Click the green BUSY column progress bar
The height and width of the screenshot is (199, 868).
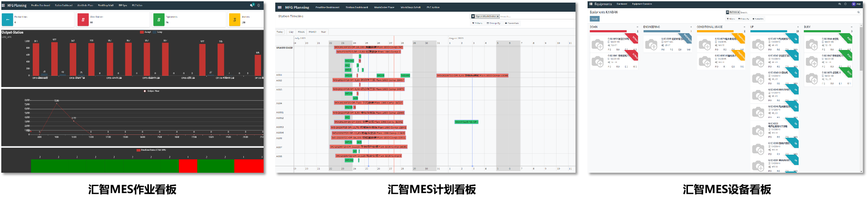tap(822, 31)
